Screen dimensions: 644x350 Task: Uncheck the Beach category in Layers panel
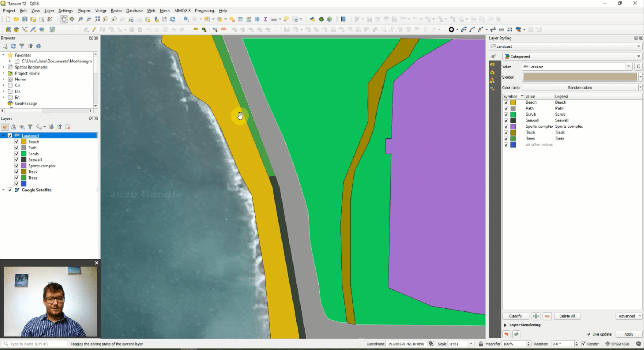pyautogui.click(x=17, y=142)
